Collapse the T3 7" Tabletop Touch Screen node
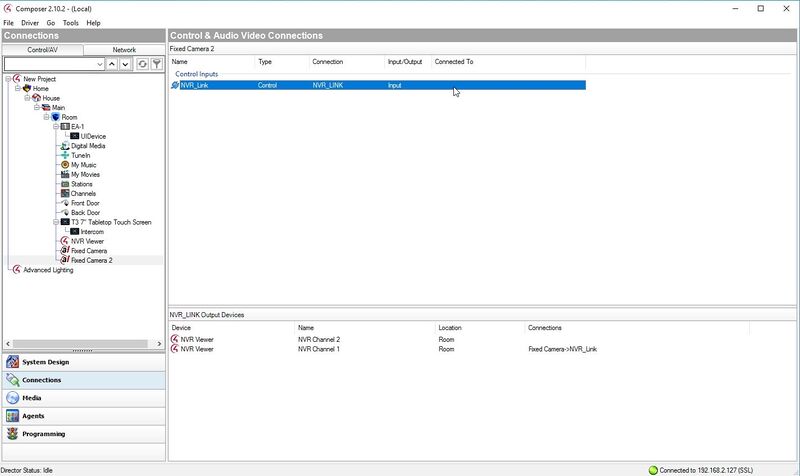This screenshot has width=800, height=476. pos(55,222)
